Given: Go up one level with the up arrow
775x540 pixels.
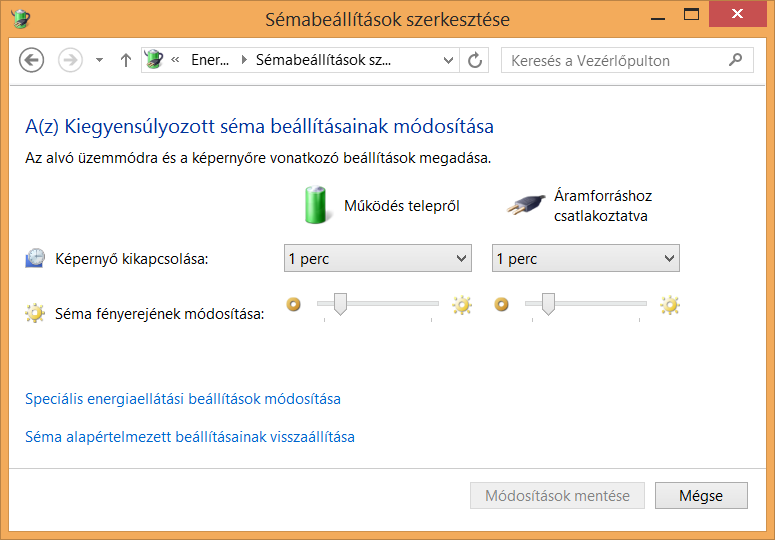Looking at the screenshot, I should (126, 60).
